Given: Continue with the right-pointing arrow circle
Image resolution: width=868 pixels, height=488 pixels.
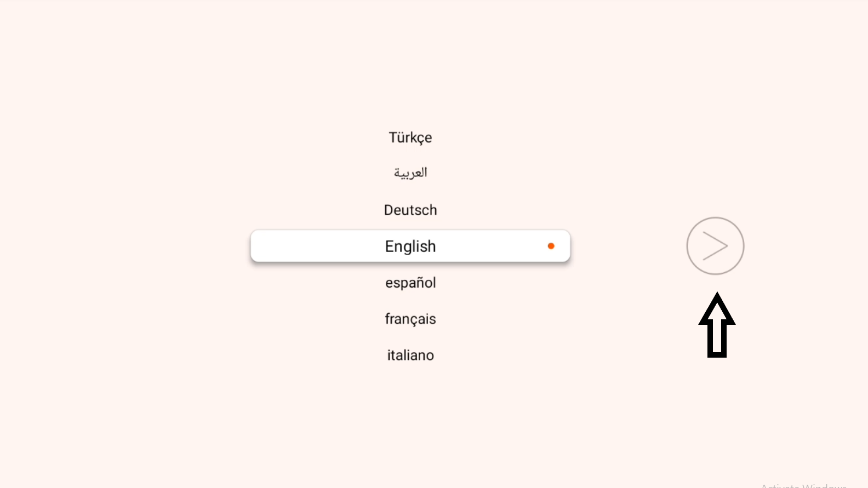Looking at the screenshot, I should click(715, 246).
